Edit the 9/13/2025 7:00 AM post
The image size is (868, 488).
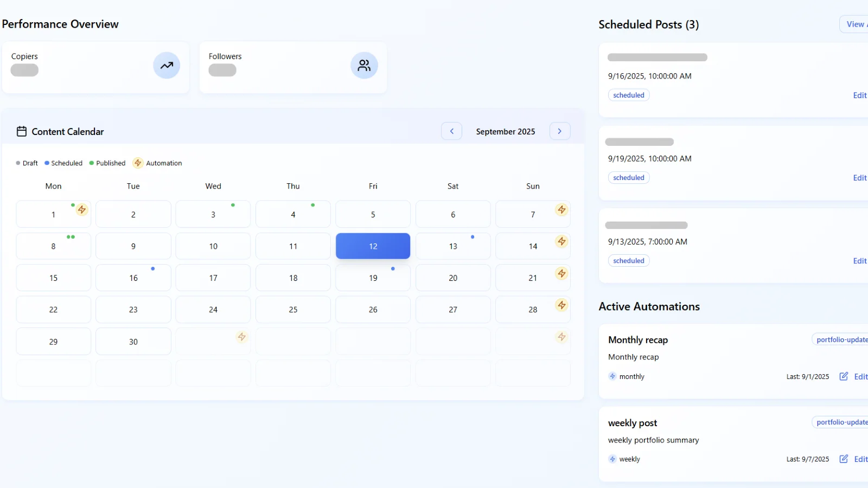click(859, 261)
